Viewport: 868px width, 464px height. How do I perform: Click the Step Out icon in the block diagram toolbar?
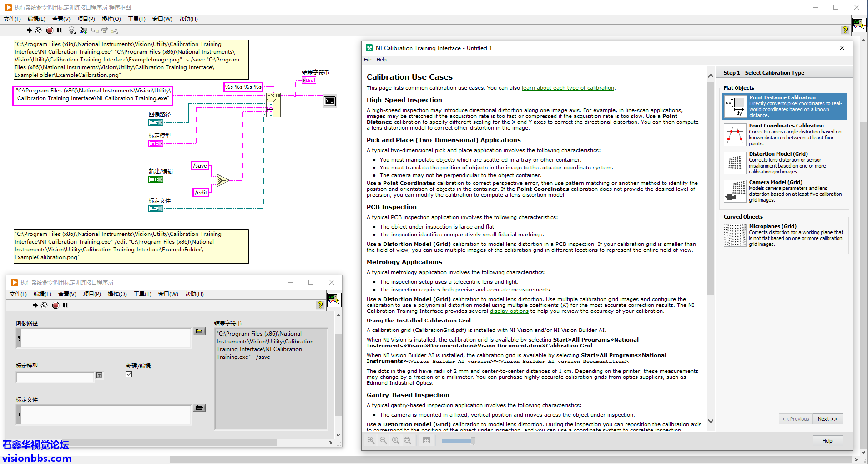click(114, 31)
